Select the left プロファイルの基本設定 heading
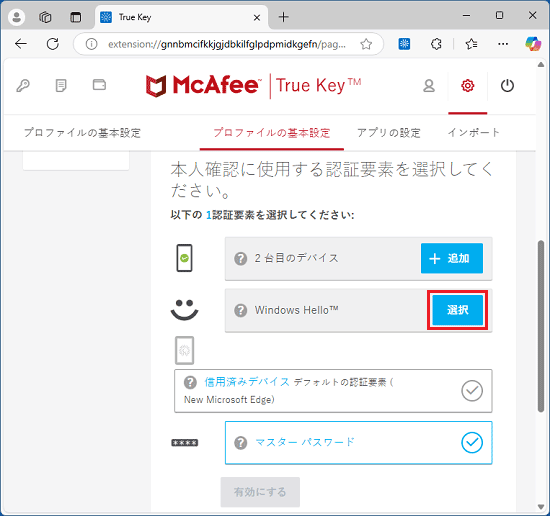 (x=82, y=133)
